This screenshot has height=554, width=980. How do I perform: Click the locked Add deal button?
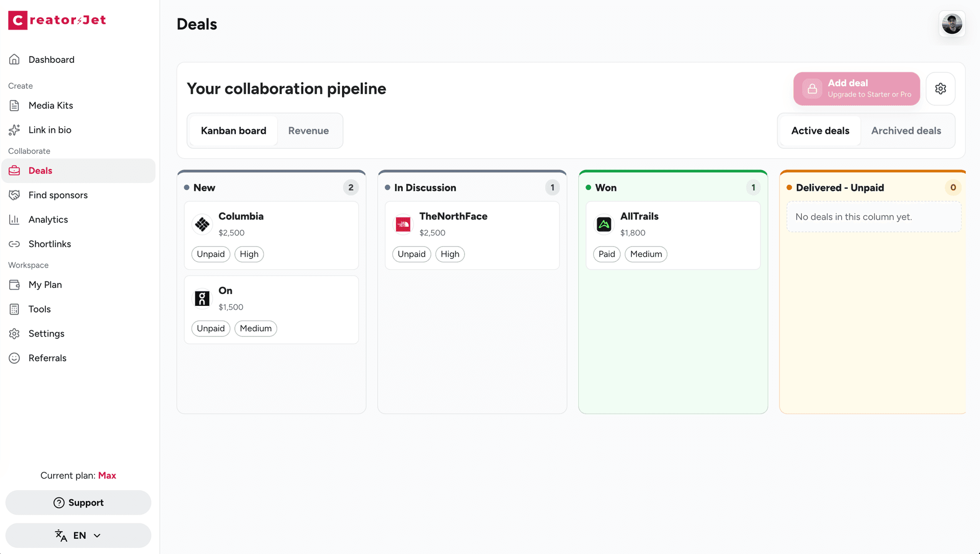856,89
